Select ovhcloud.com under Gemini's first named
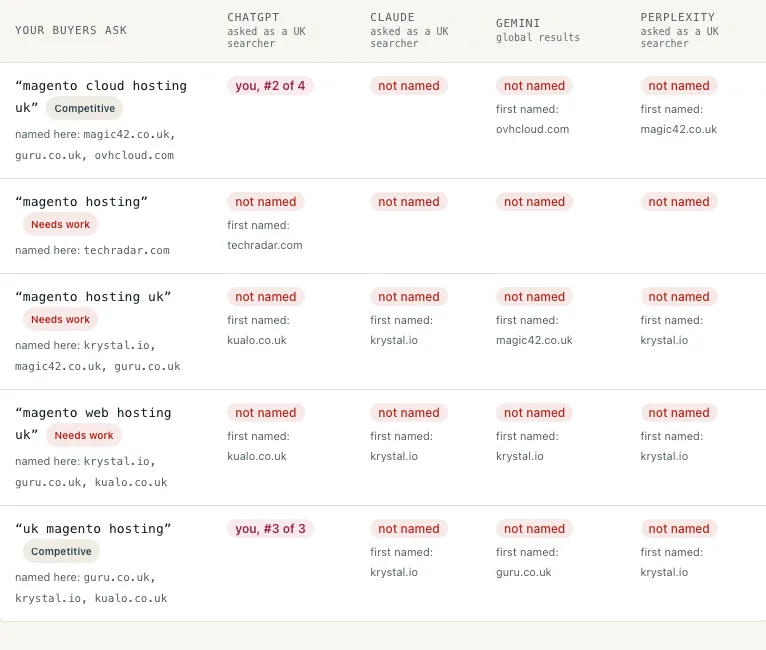766x650 pixels. pos(532,129)
